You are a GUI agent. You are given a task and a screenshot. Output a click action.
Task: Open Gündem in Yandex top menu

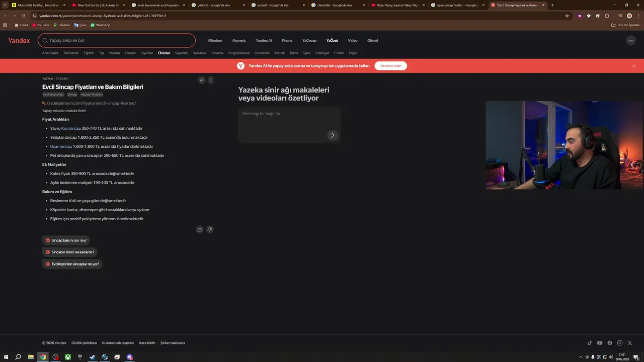[215, 41]
